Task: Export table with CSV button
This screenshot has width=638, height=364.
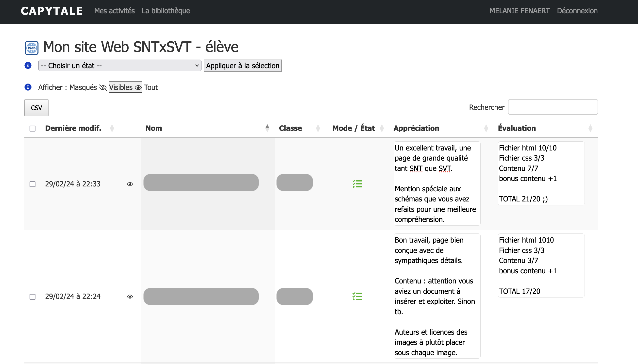Action: 36,108
